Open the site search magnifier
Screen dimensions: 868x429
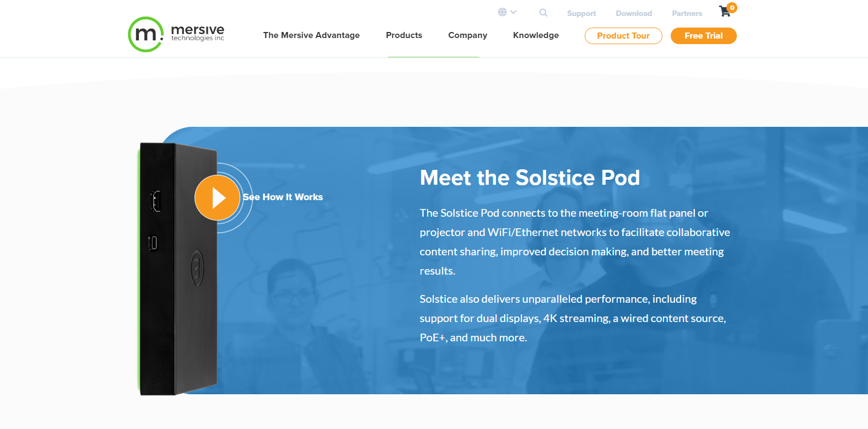(543, 12)
